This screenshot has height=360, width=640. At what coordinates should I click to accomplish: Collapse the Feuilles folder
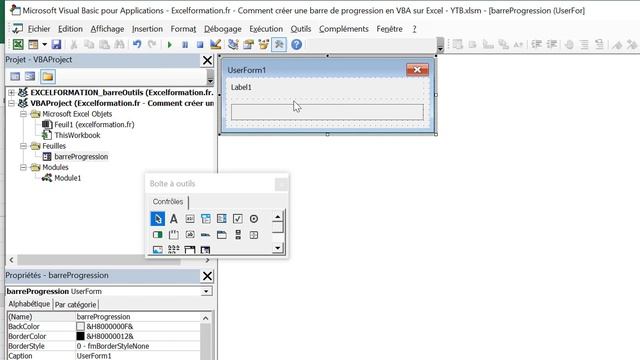coord(23,146)
